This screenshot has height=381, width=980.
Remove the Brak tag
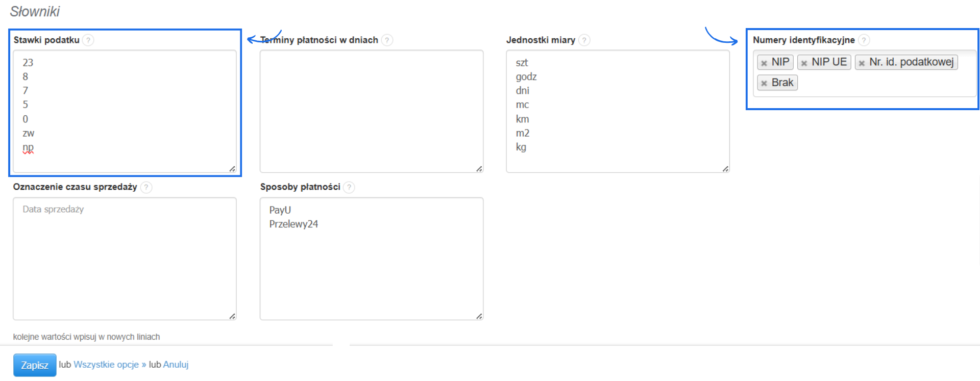click(x=764, y=83)
